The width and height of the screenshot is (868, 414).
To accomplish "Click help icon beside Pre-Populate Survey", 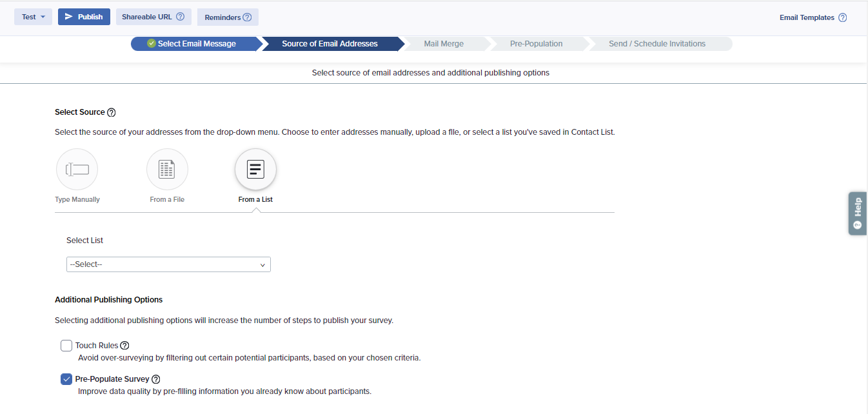I will click(155, 379).
